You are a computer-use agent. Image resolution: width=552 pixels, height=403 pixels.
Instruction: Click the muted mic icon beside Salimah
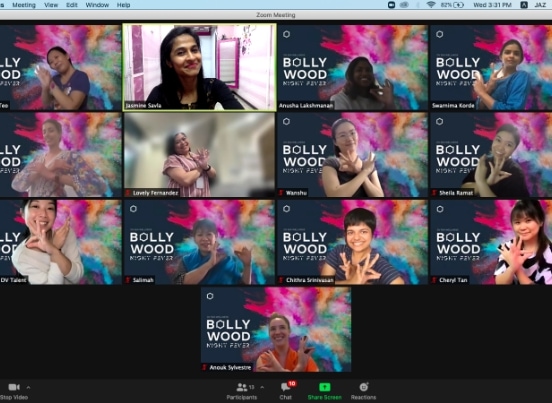(x=128, y=280)
